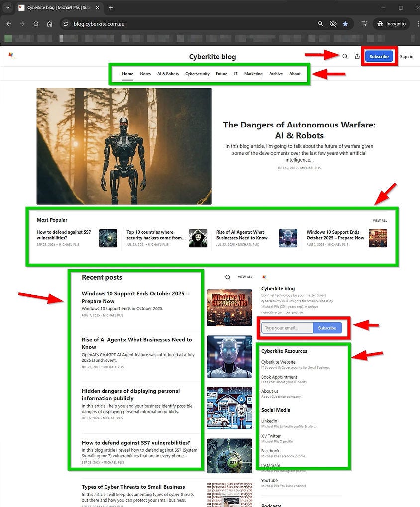The width and height of the screenshot is (420, 507).
Task: Click the in-page search icon in the address bar
Action: 320,23
